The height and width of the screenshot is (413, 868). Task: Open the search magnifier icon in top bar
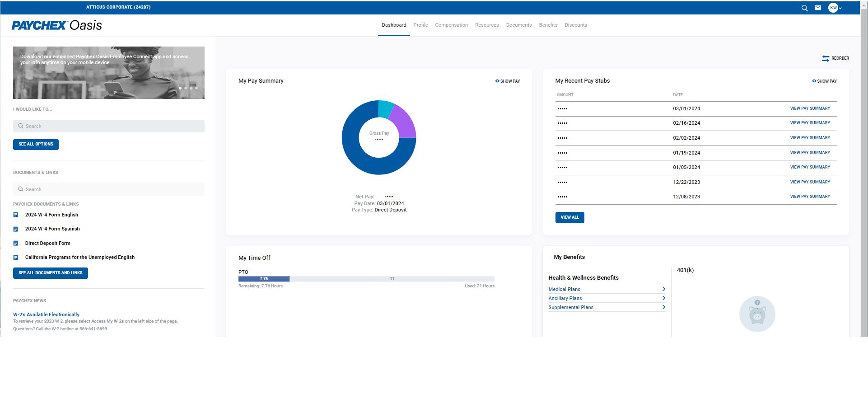804,8
